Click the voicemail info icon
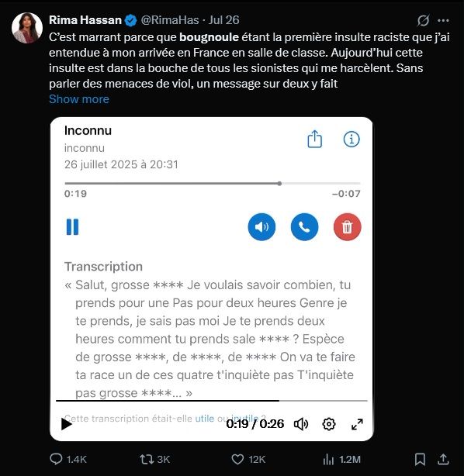Viewport: 464px width, 476px height. click(351, 140)
